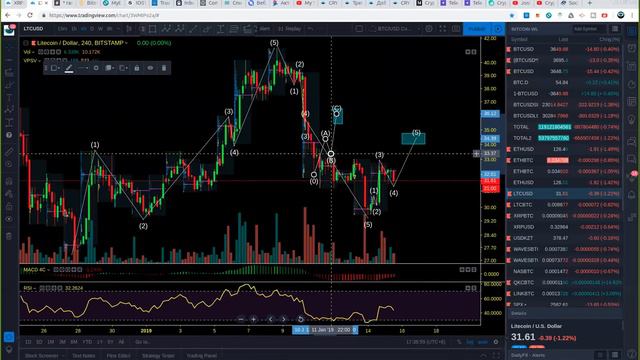The image size is (640, 360).
Task: Open chart settings gear in top toolbar
Action: coord(429,29)
